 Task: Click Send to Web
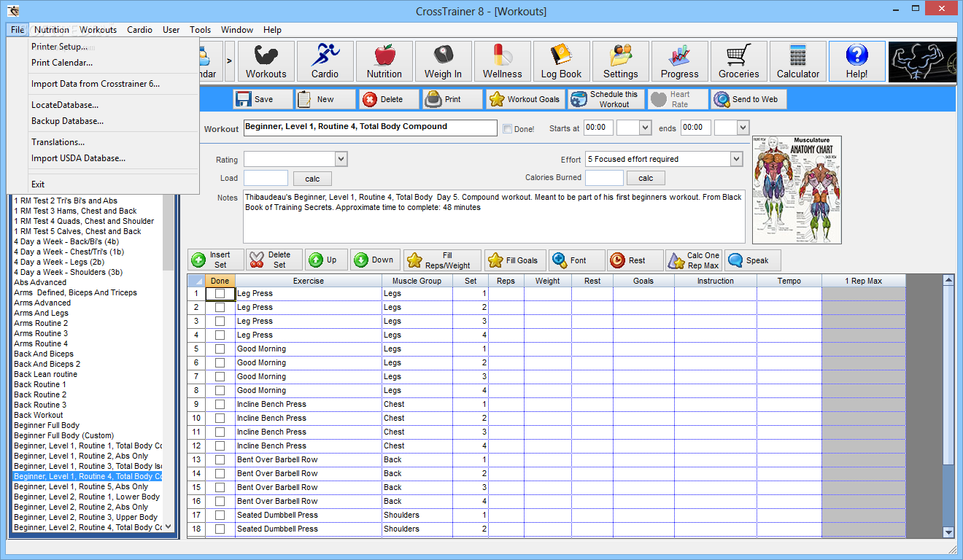pos(749,99)
